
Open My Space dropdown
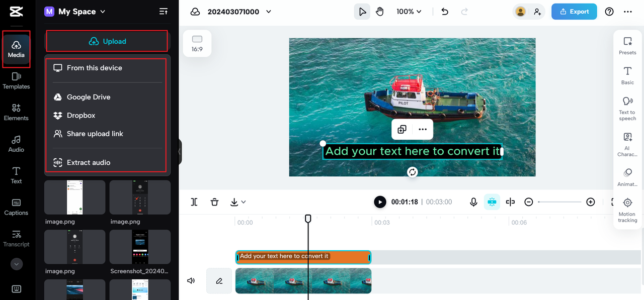[x=75, y=12]
